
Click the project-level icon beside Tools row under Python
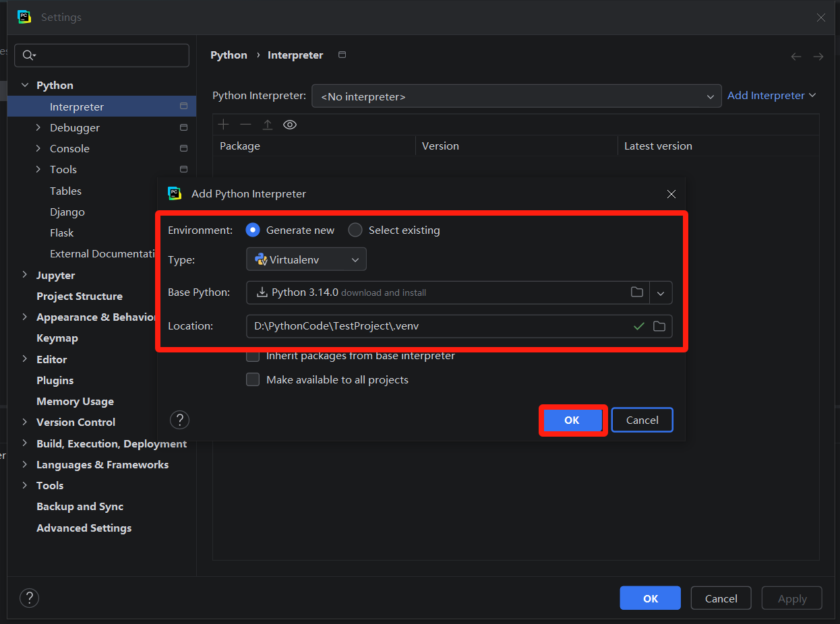coord(183,169)
